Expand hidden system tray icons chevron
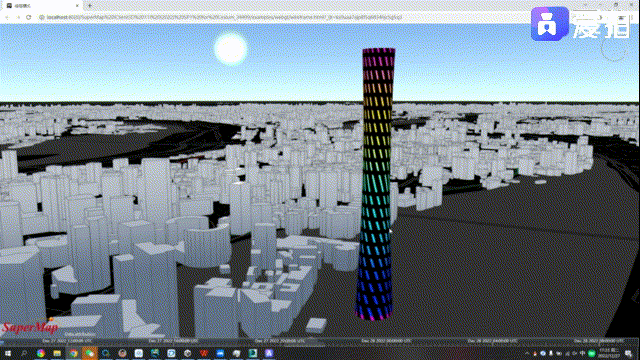Viewport: 640px width, 360px height. [527, 353]
